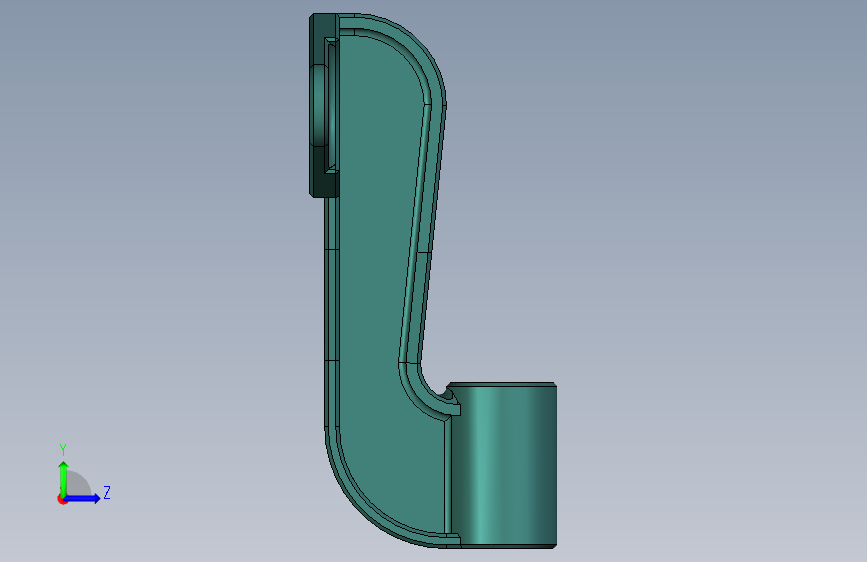Click the blue Z axis arrow of the triad
Image resolution: width=867 pixels, height=562 pixels.
coord(83,498)
